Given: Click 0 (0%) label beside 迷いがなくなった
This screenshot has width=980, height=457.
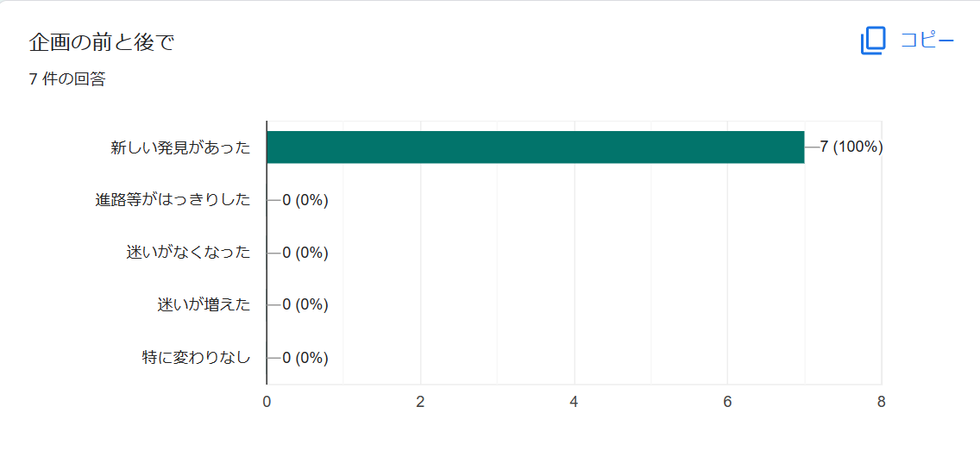Looking at the screenshot, I should (305, 253).
